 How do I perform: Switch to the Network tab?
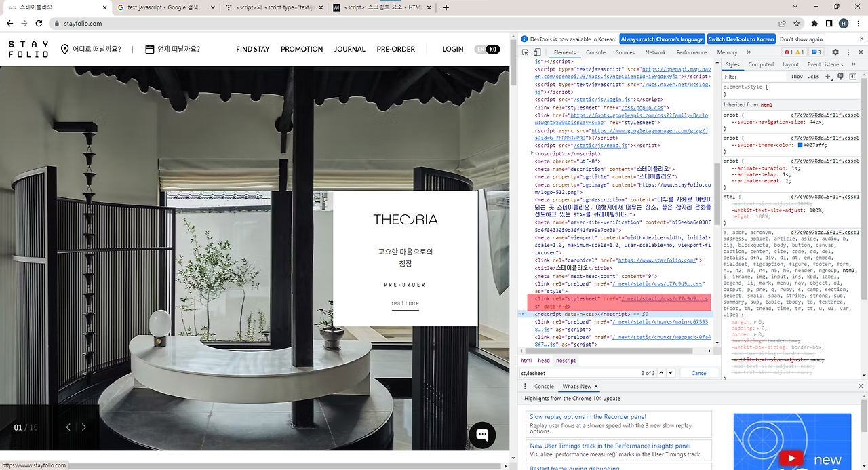tap(655, 52)
